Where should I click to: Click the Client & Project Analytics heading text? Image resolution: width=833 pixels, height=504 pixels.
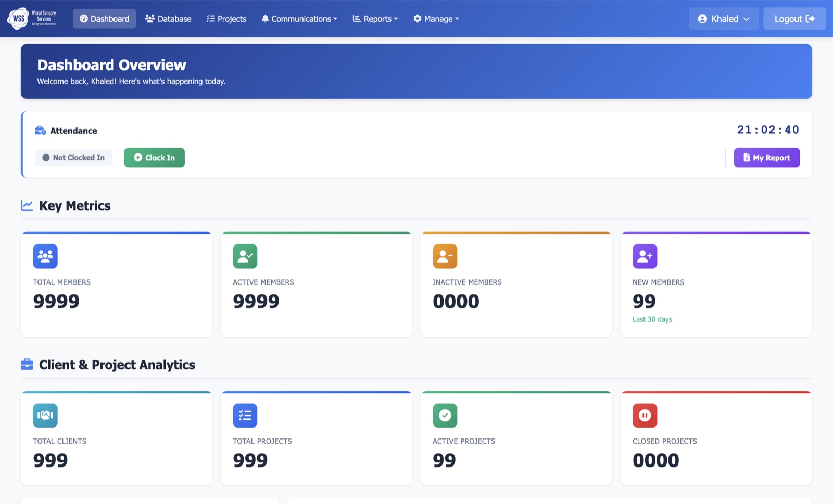coord(117,365)
